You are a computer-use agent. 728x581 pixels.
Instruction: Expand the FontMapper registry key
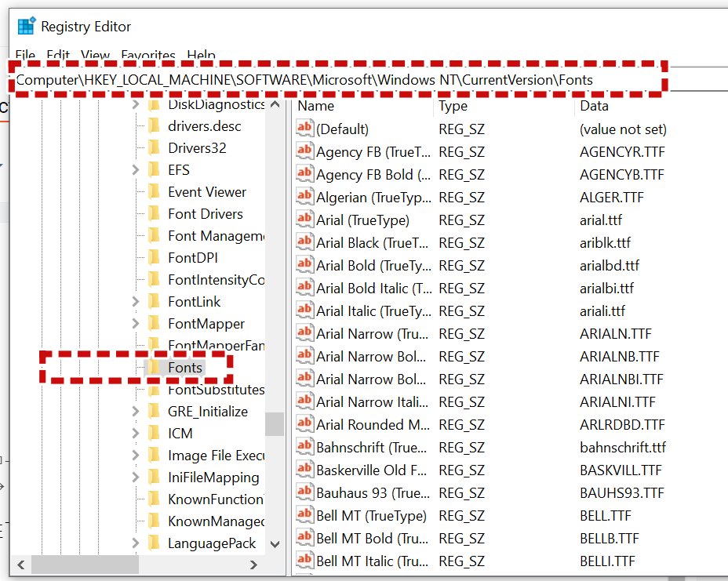[x=135, y=324]
